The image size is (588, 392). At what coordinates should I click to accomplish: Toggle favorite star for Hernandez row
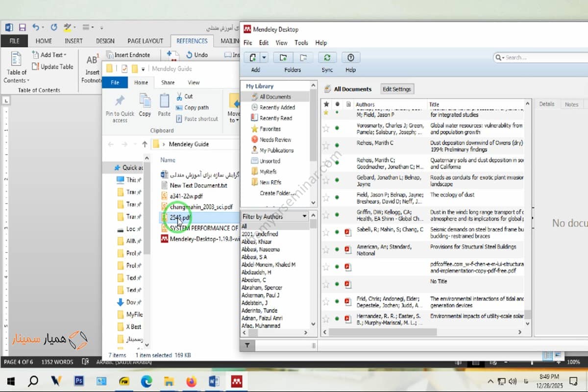click(x=326, y=319)
